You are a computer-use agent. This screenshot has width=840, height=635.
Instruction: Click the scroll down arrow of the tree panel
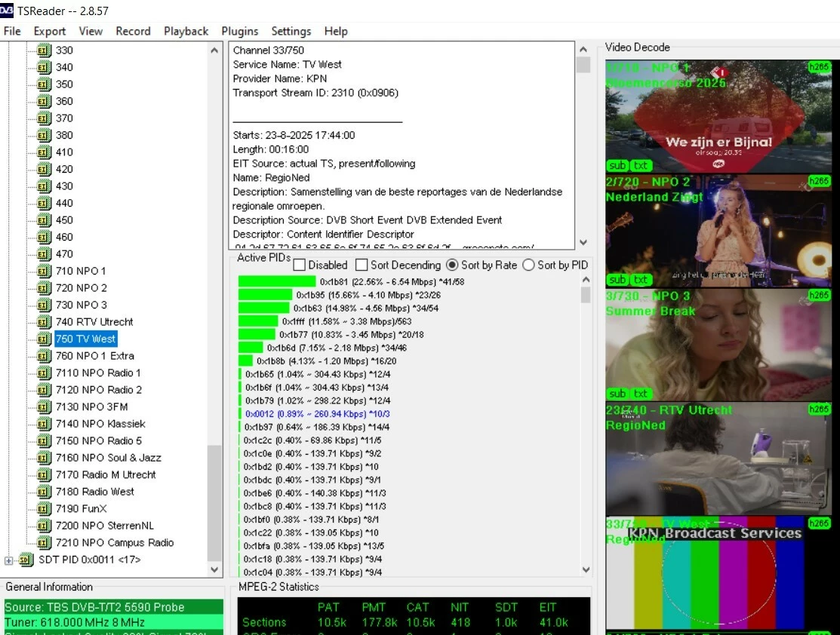pos(214,569)
